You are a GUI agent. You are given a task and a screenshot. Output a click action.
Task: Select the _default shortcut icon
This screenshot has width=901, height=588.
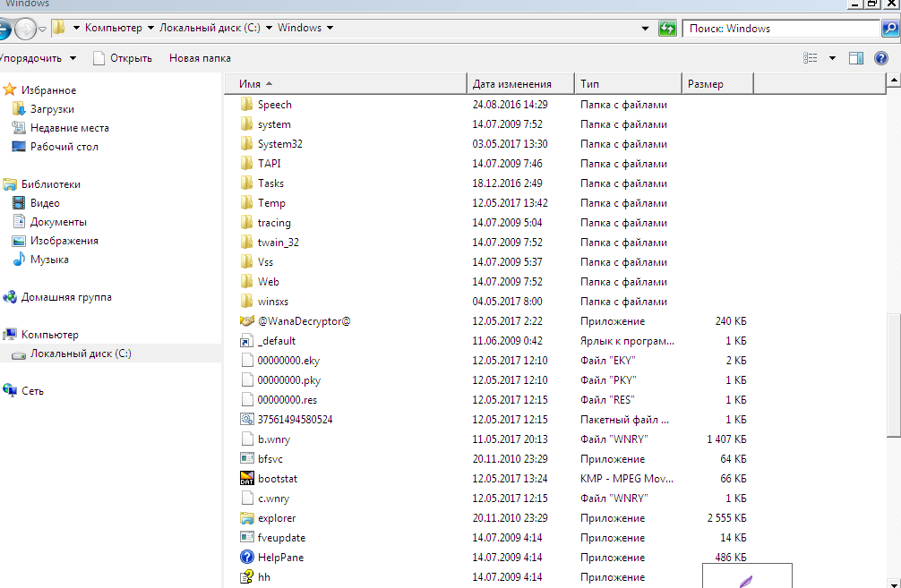pos(246,340)
